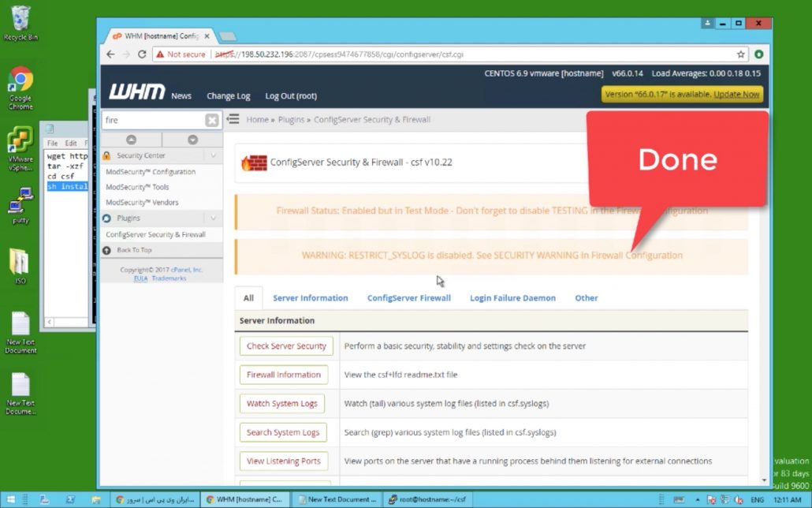Click the Update Now link
This screenshot has height=508, width=812.
(x=736, y=94)
